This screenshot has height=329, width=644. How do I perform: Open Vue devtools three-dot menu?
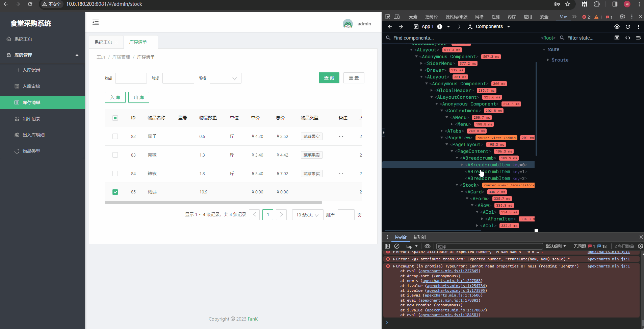point(639,27)
